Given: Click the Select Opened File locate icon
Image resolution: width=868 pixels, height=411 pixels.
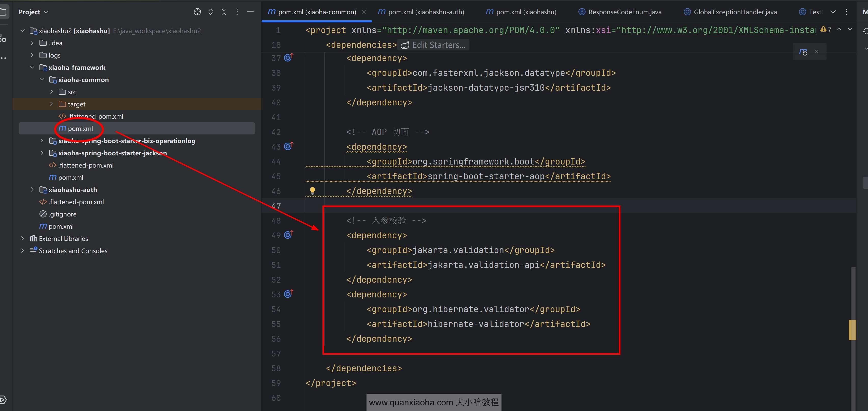Looking at the screenshot, I should [197, 12].
